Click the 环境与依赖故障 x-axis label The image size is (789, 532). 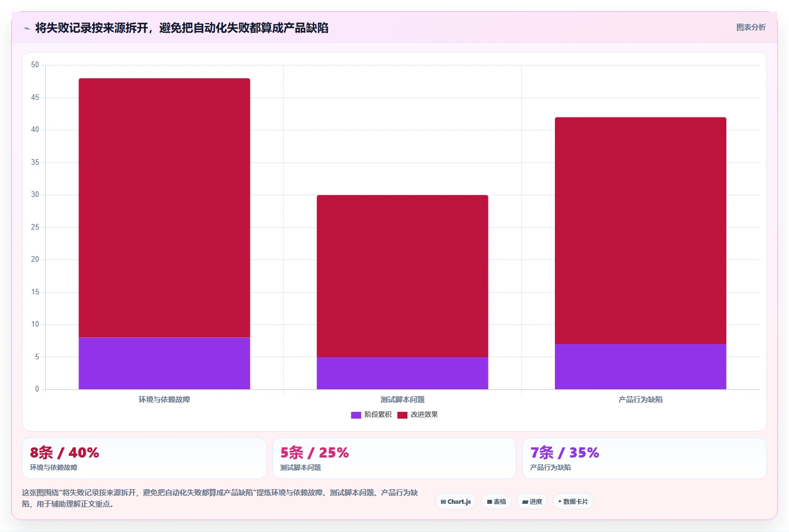pos(164,399)
